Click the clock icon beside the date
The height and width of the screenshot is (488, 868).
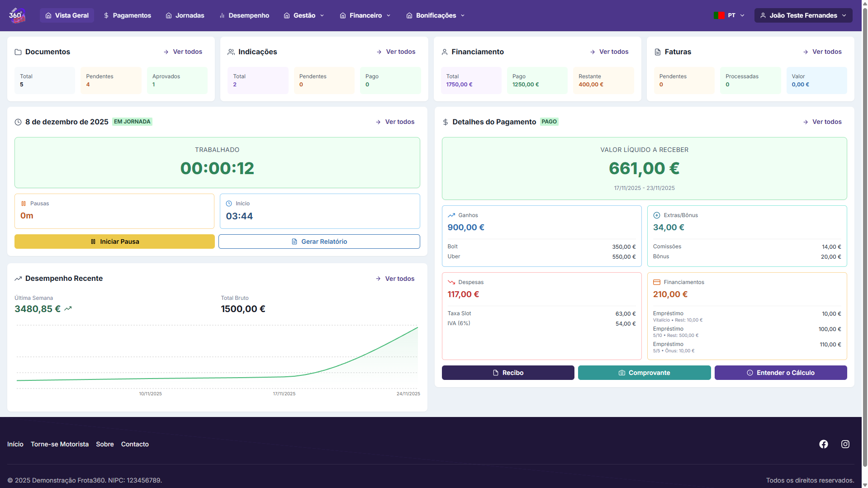(x=18, y=122)
